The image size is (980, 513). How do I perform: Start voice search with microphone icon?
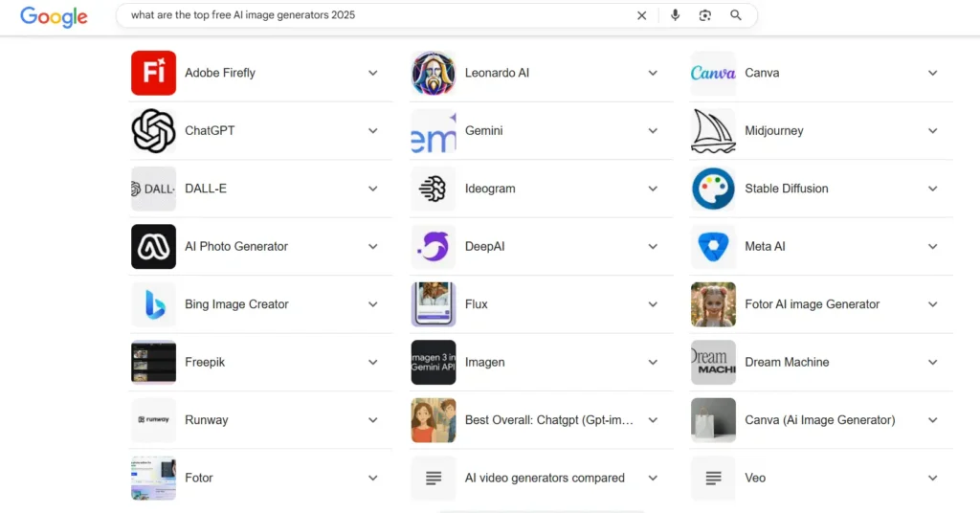(x=676, y=15)
